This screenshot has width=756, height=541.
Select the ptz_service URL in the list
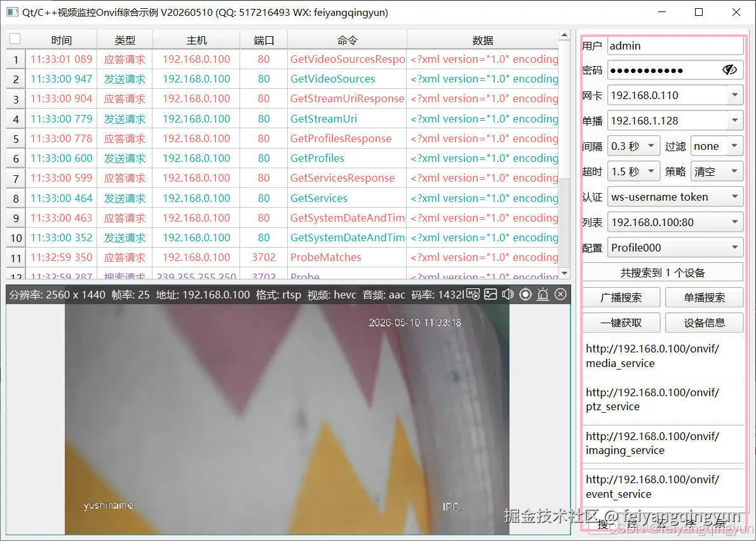[663, 399]
